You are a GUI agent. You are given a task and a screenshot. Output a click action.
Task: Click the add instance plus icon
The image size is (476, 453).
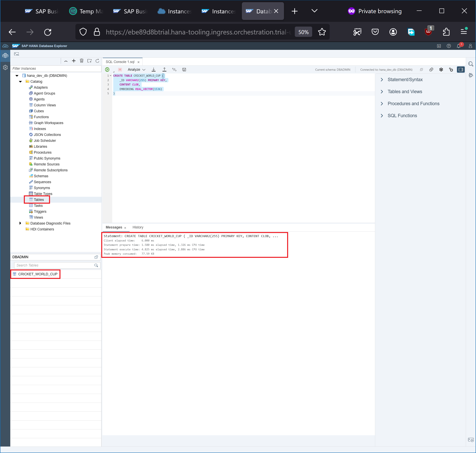pos(74,61)
